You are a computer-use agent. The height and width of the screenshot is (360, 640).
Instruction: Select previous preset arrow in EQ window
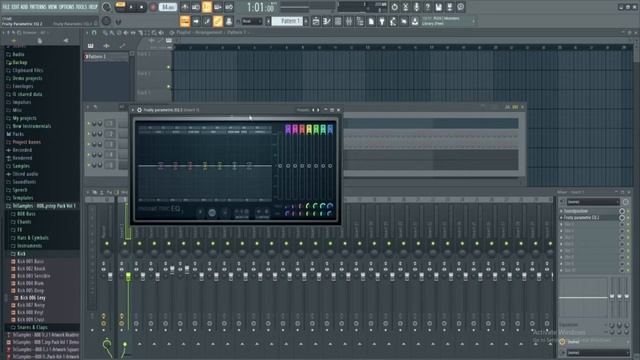(x=313, y=110)
